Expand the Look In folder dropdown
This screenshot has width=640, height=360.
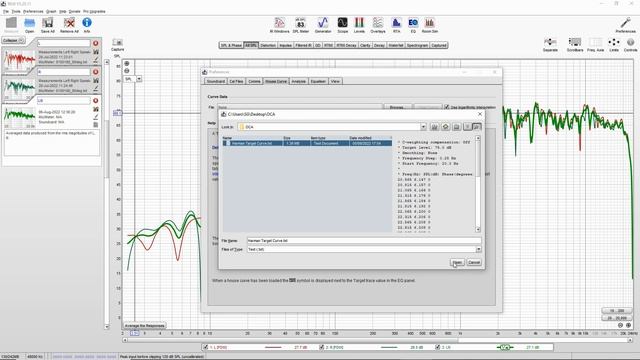(x=423, y=127)
